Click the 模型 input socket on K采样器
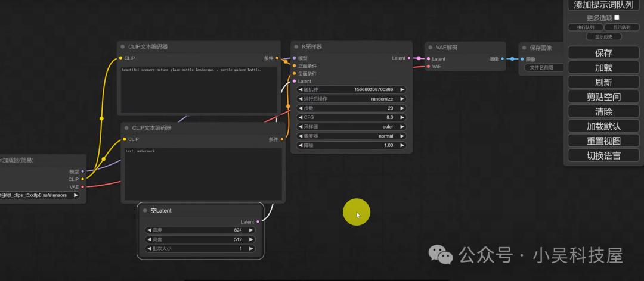Viewport: 644px width, 281px height. point(294,58)
